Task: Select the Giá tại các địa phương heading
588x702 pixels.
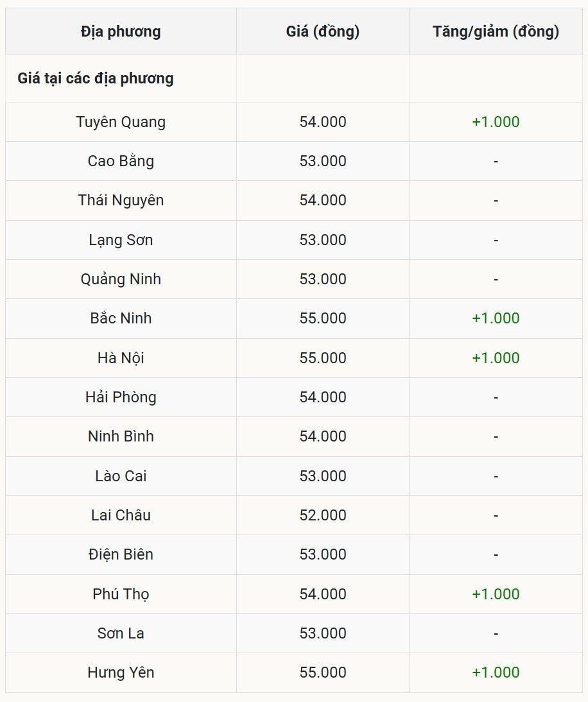Action: pos(96,78)
